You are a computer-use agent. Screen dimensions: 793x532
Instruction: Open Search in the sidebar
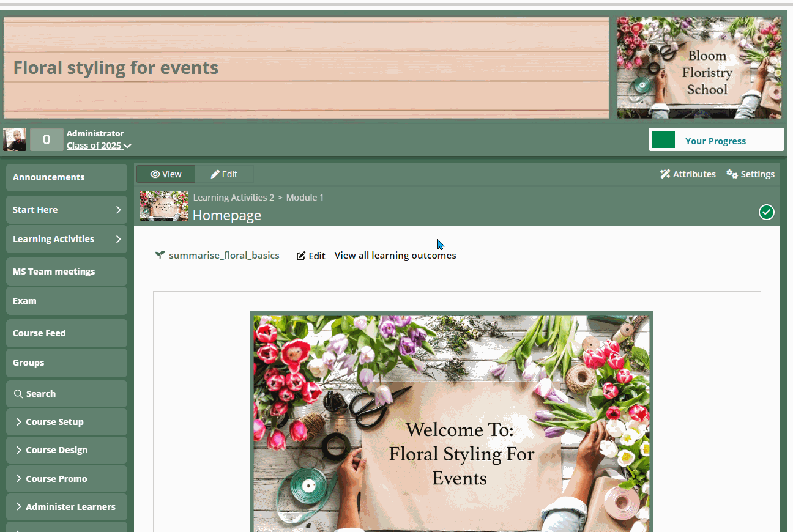[67, 394]
